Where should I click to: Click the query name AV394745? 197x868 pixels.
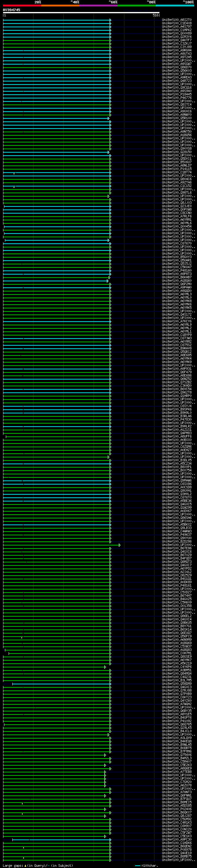tap(11, 10)
